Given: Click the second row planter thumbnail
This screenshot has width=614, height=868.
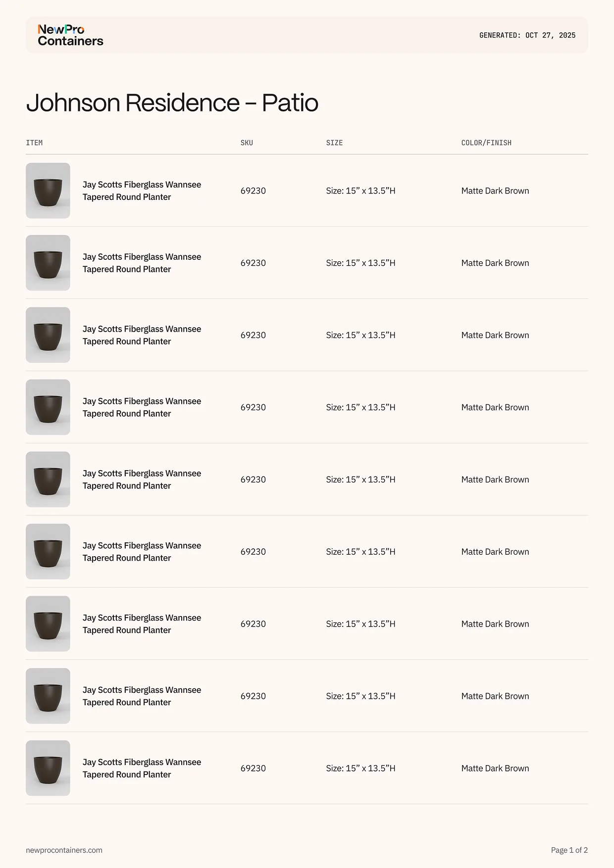Looking at the screenshot, I should click(x=48, y=263).
